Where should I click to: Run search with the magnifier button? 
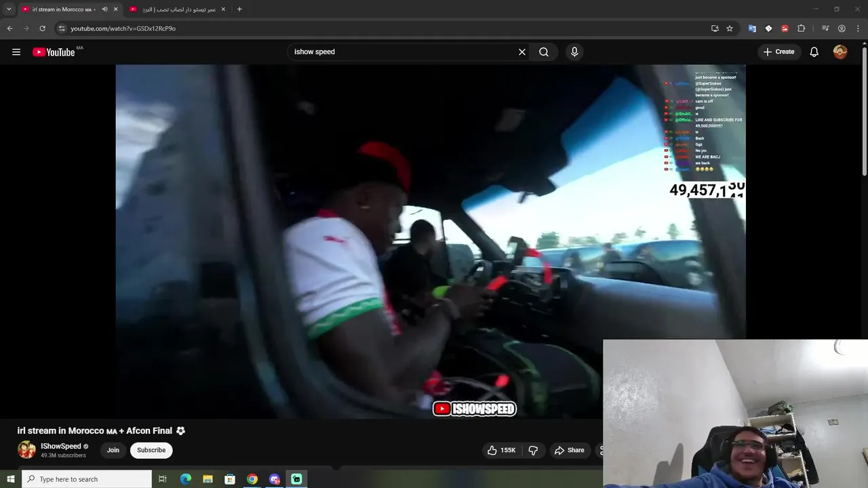[x=544, y=52]
